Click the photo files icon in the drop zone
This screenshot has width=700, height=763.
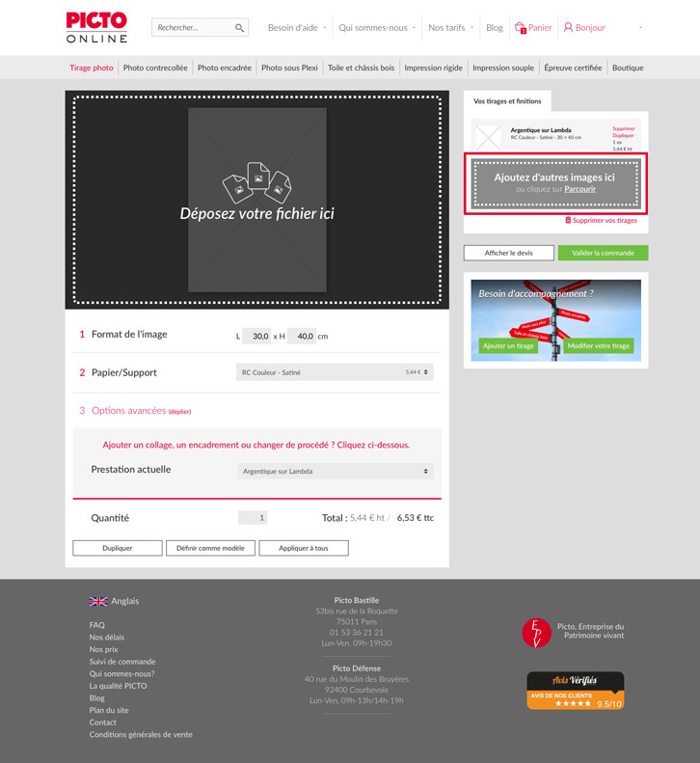click(x=256, y=182)
